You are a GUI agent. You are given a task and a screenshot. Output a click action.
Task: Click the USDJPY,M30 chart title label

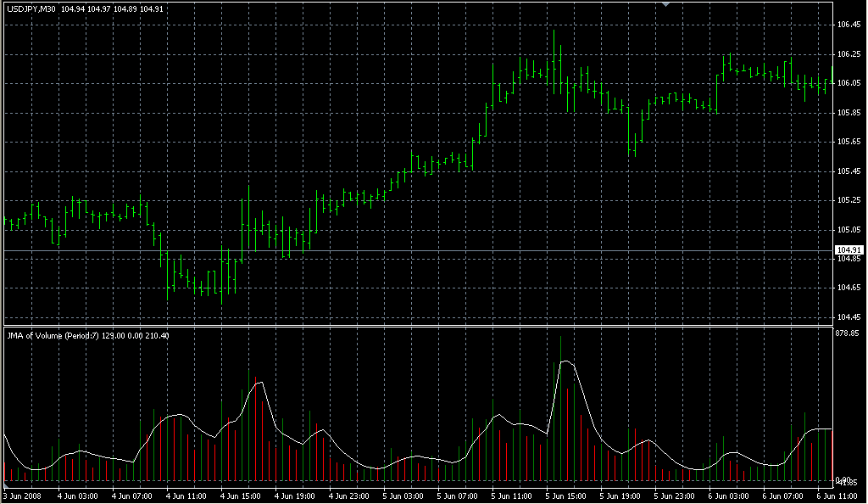click(x=31, y=8)
